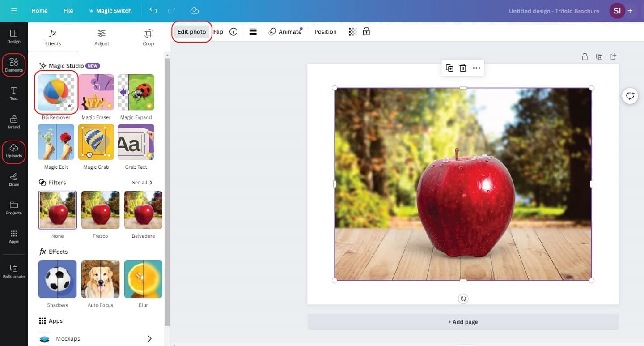644x346 pixels.
Task: Open the File menu
Action: pyautogui.click(x=68, y=11)
